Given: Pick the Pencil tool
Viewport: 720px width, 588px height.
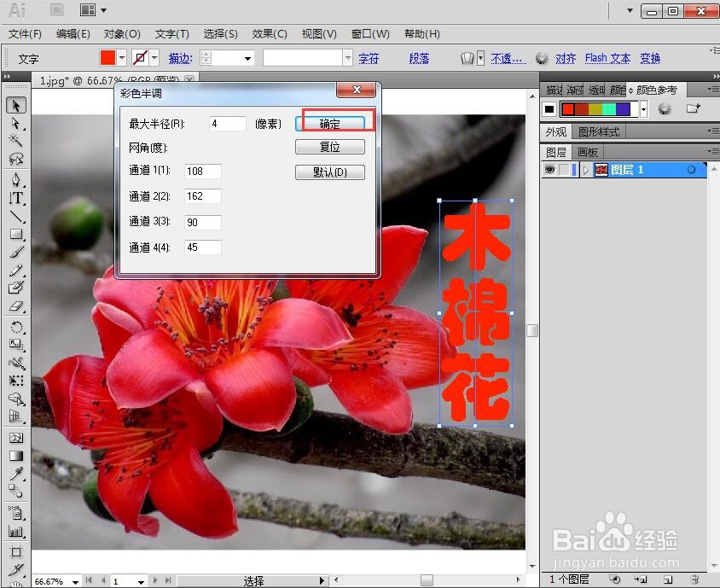Looking at the screenshot, I should [x=16, y=271].
